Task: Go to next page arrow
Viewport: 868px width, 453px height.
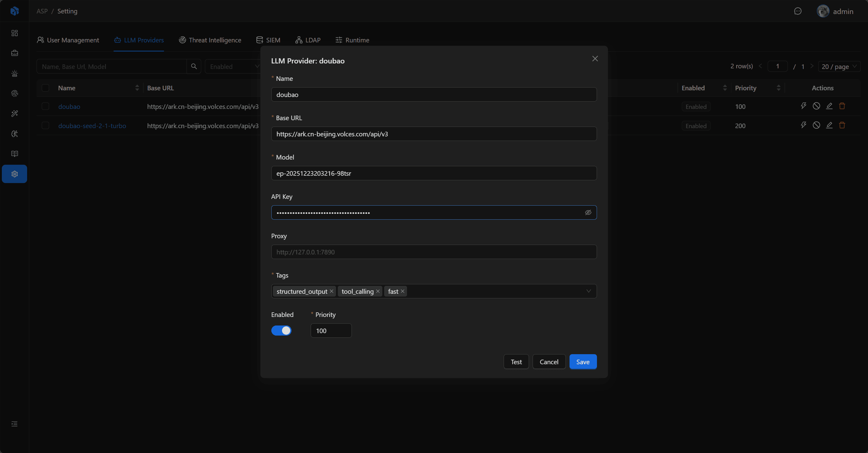Action: point(812,66)
